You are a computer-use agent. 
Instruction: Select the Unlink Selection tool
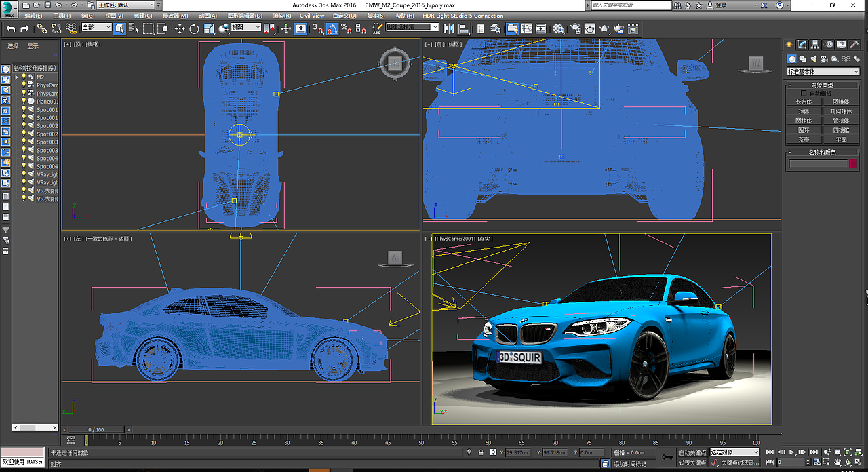(x=56, y=28)
